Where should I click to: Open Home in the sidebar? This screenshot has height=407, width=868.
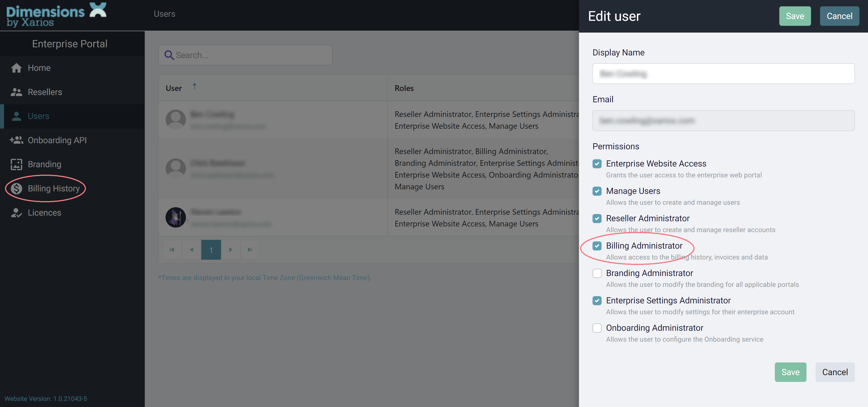(x=72, y=68)
